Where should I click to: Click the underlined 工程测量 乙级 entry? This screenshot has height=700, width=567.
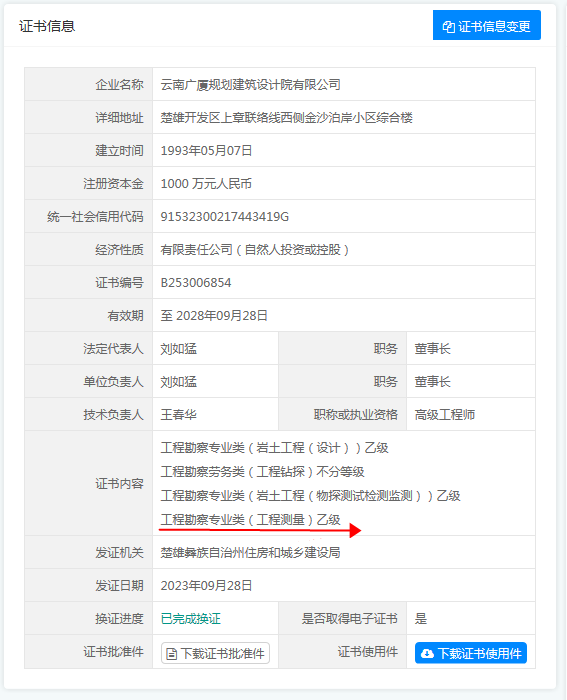[250, 520]
